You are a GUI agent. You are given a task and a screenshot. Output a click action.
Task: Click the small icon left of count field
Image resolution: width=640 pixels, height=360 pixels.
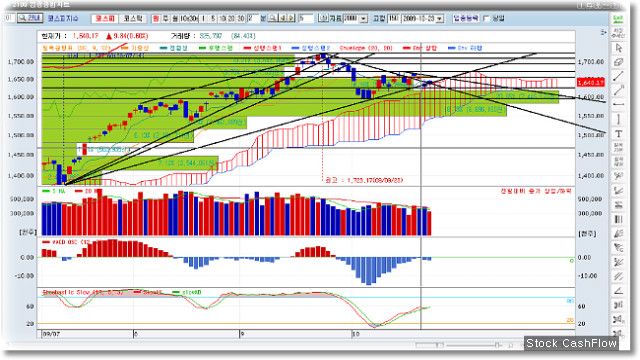pyautogui.click(x=324, y=18)
